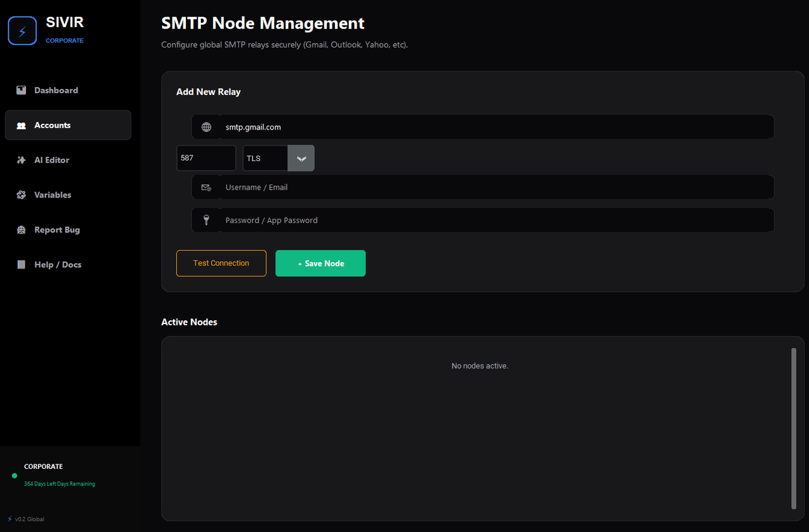Click the SIVIR lightning bolt logo

tap(22, 30)
